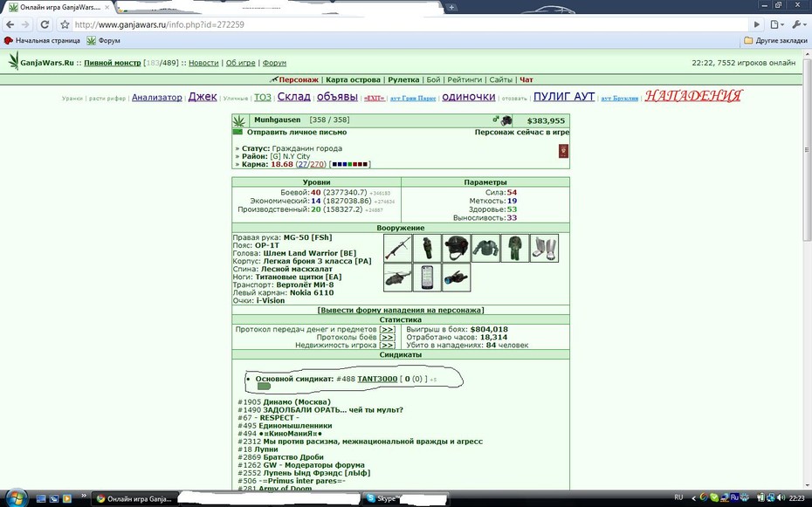This screenshot has width=812, height=507.
Task: Click the MI-8 helicopter icon
Action: tap(398, 277)
